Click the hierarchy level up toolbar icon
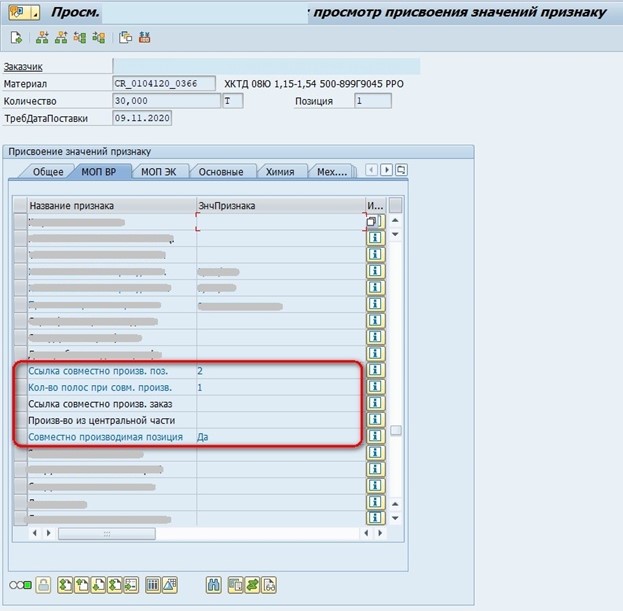Viewport: 623px width, 611px height. click(61, 38)
